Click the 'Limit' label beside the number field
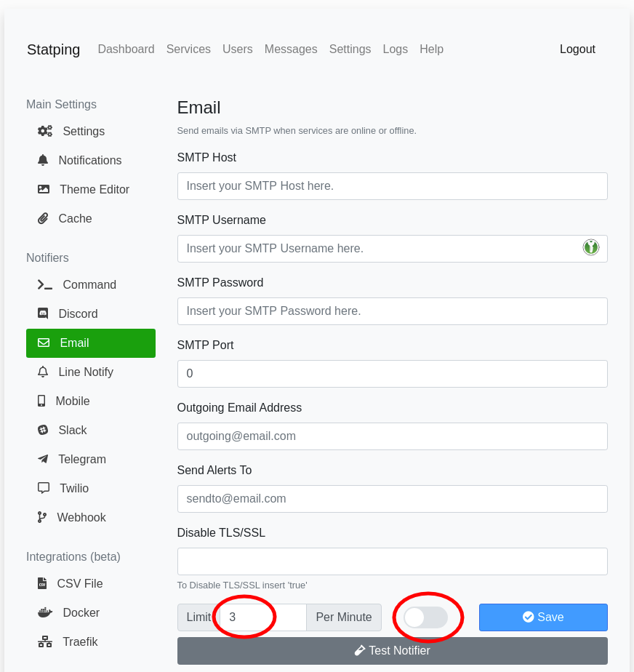The image size is (634, 672). pyautogui.click(x=198, y=617)
